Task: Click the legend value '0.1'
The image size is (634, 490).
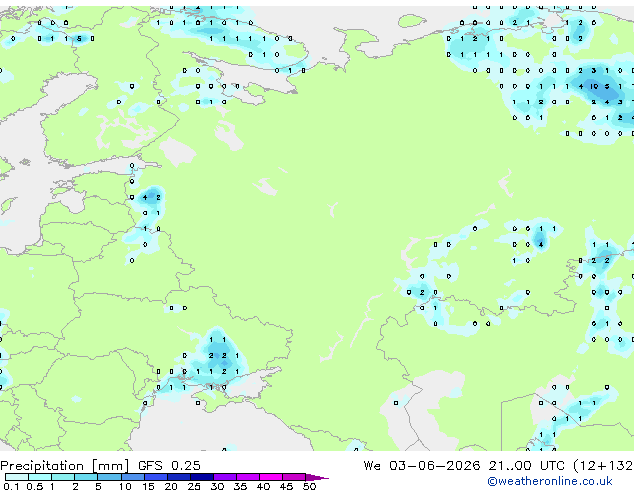Action: coord(11,486)
